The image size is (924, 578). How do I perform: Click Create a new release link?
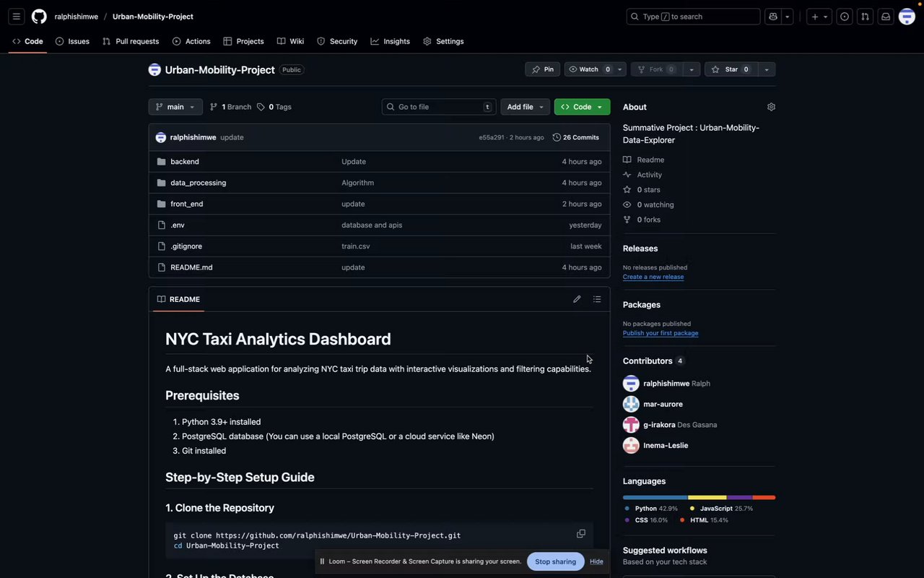[653, 277]
